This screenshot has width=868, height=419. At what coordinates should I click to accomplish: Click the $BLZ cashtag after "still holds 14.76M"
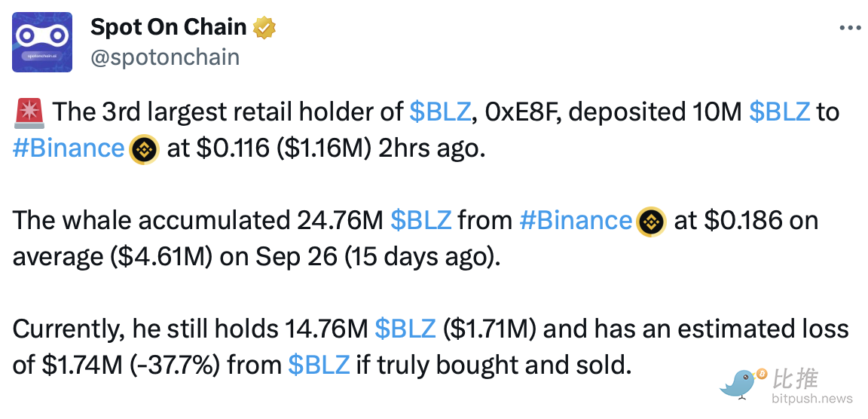[405, 329]
